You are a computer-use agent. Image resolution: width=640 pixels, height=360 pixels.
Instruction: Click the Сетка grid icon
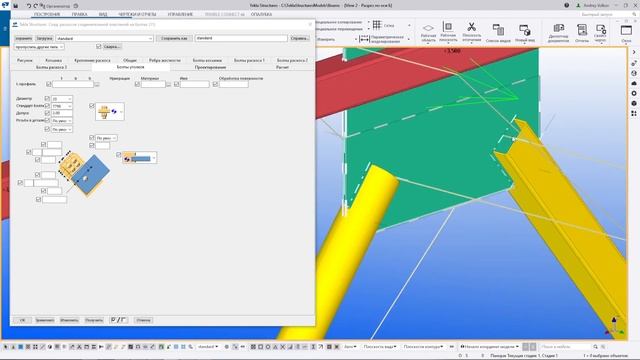[x=377, y=25]
